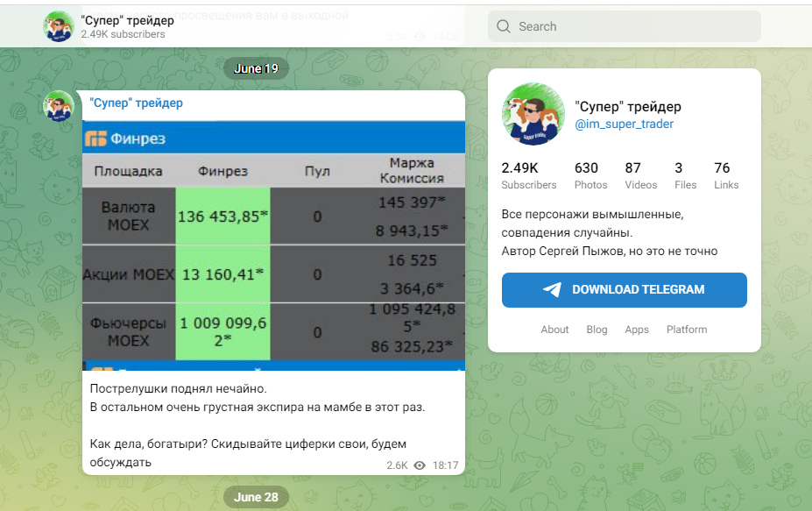This screenshot has width=812, height=511.
Task: Click the June 28 date badge
Action: pyautogui.click(x=256, y=498)
